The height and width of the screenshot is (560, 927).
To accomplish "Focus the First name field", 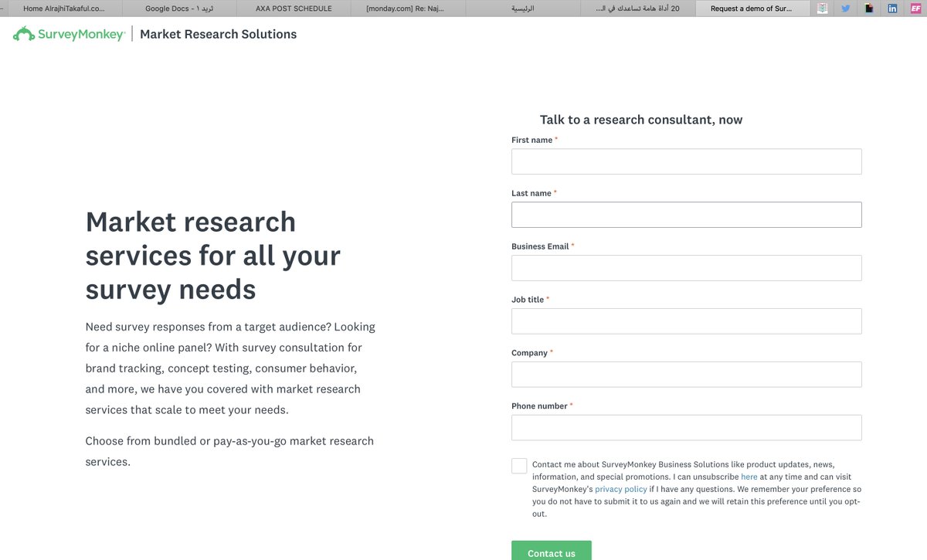I will click(686, 161).
